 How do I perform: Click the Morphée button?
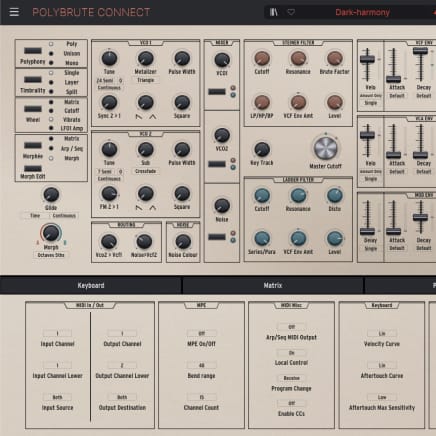point(33,145)
